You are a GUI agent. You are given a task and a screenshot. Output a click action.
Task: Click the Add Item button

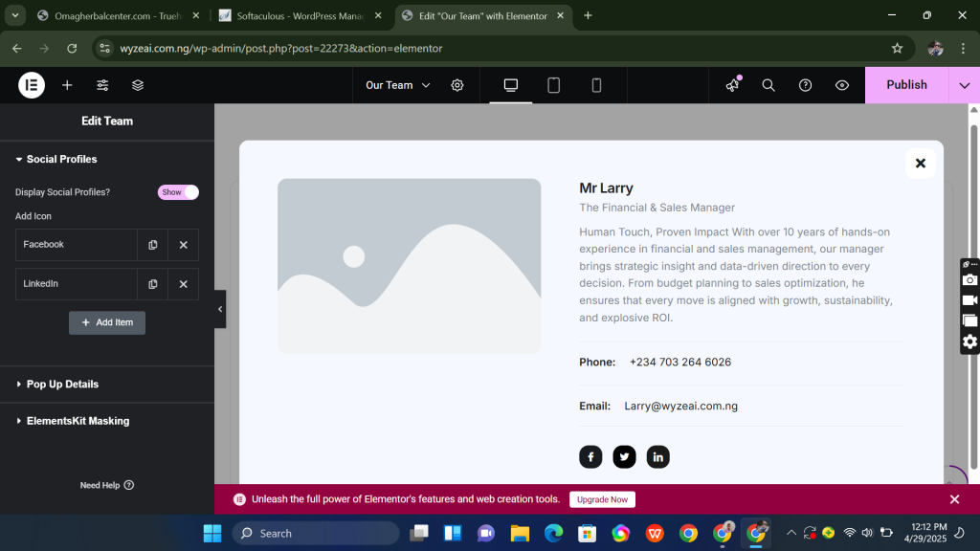coord(107,323)
